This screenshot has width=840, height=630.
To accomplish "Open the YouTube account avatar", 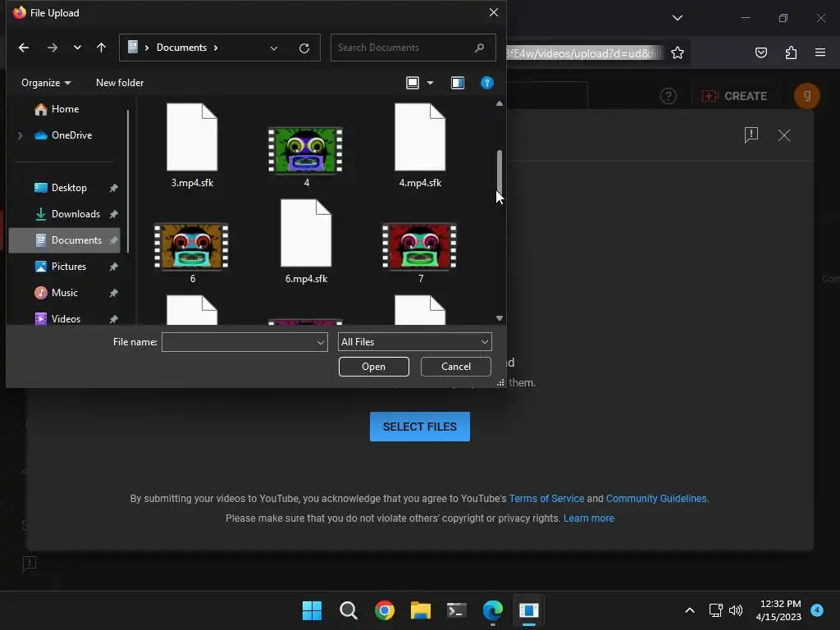I will coord(807,96).
